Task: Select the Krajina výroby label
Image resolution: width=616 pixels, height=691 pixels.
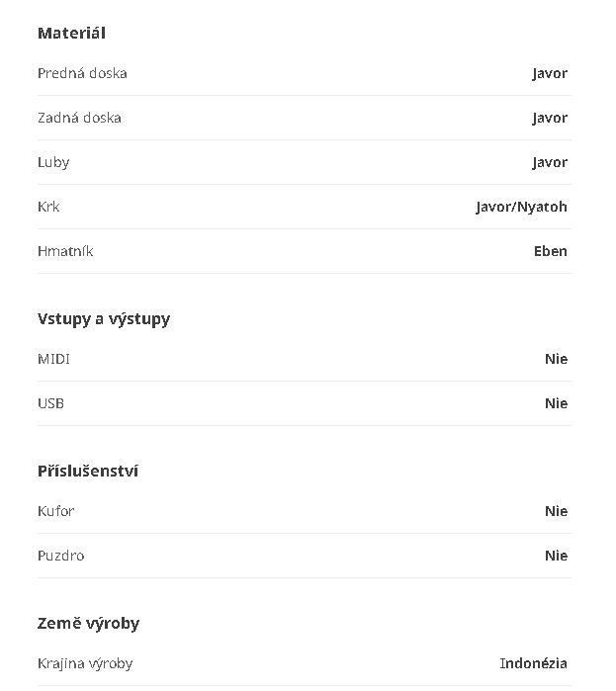Action: point(85,663)
